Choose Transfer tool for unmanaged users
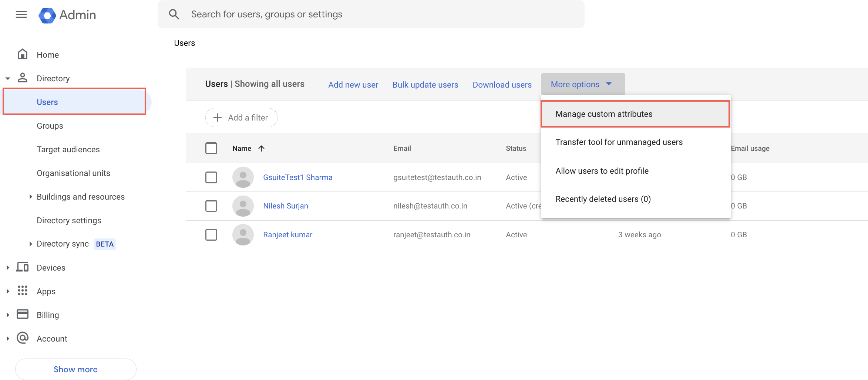868x380 pixels. click(635, 142)
